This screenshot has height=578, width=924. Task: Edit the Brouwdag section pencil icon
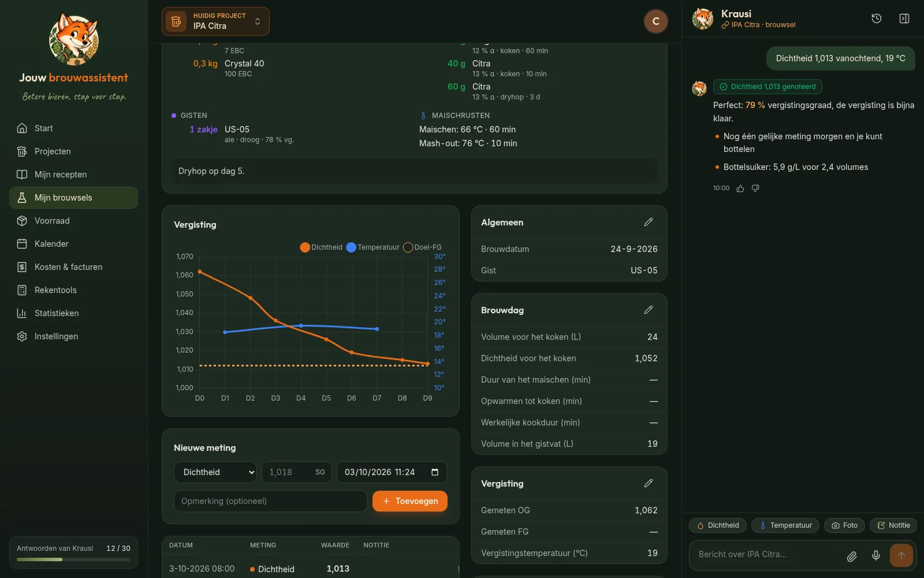649,310
